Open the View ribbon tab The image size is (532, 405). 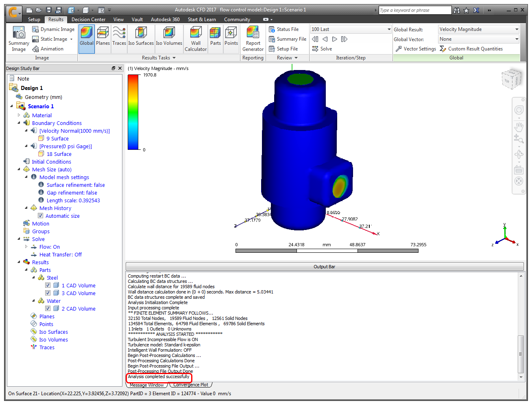(x=118, y=20)
